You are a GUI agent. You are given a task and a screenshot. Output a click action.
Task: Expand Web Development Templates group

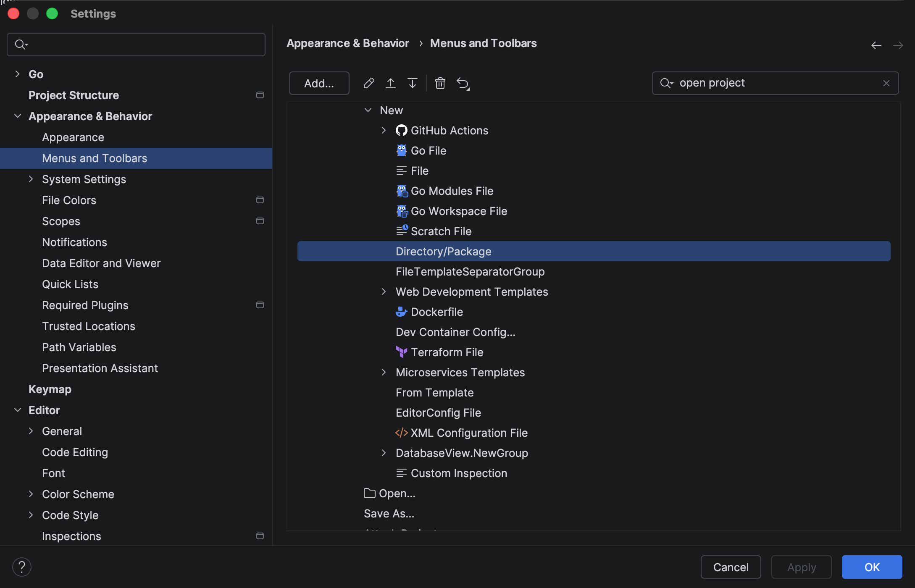384,291
